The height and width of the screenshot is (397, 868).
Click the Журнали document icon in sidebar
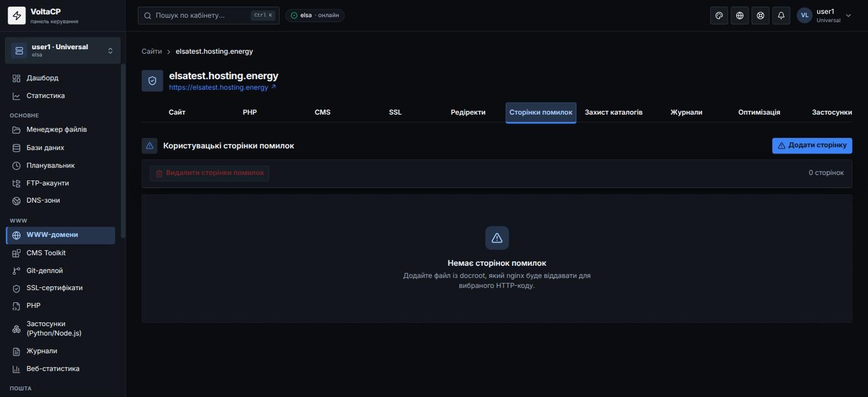(x=17, y=351)
